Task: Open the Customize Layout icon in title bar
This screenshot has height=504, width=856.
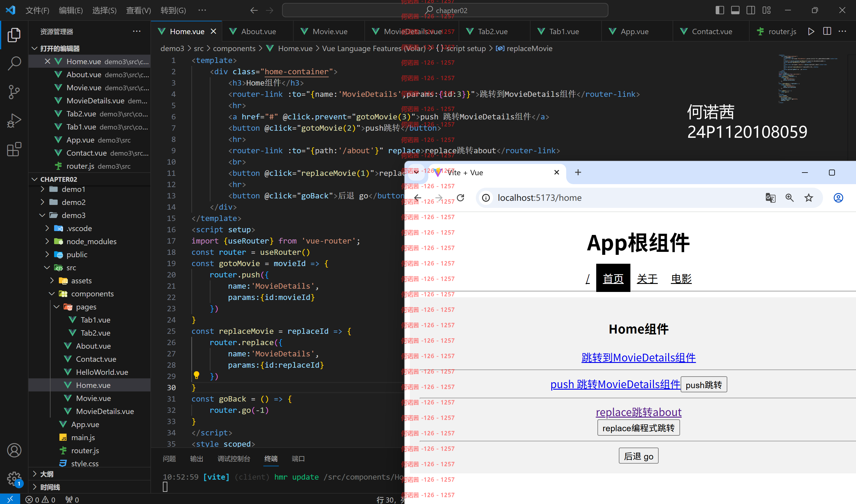Action: click(x=767, y=10)
